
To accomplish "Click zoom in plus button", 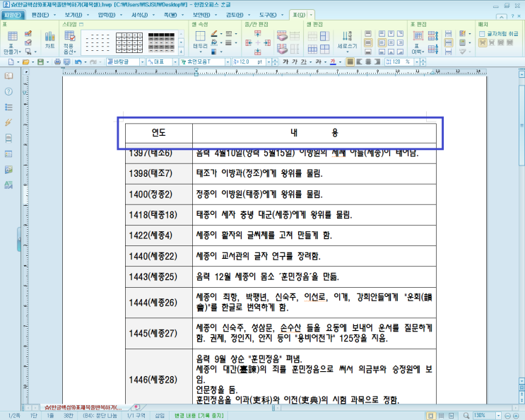I will pos(517,416).
